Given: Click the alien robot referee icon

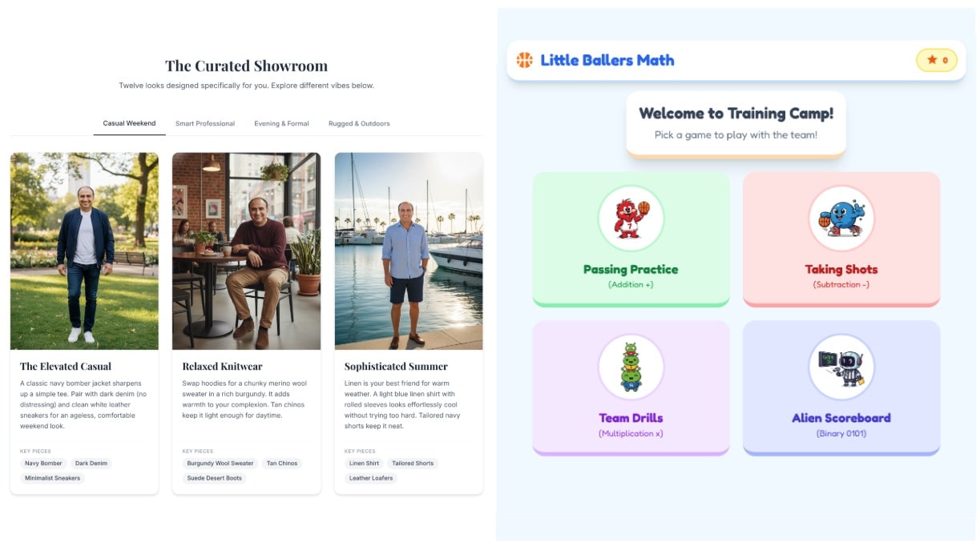Looking at the screenshot, I should pyautogui.click(x=841, y=367).
